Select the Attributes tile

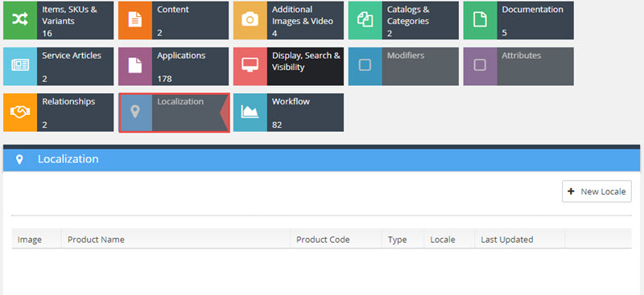(x=518, y=66)
